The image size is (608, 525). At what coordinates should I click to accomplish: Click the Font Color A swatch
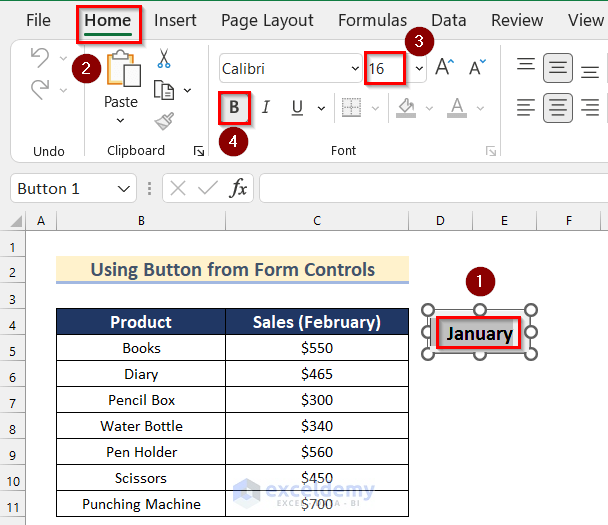(x=457, y=108)
